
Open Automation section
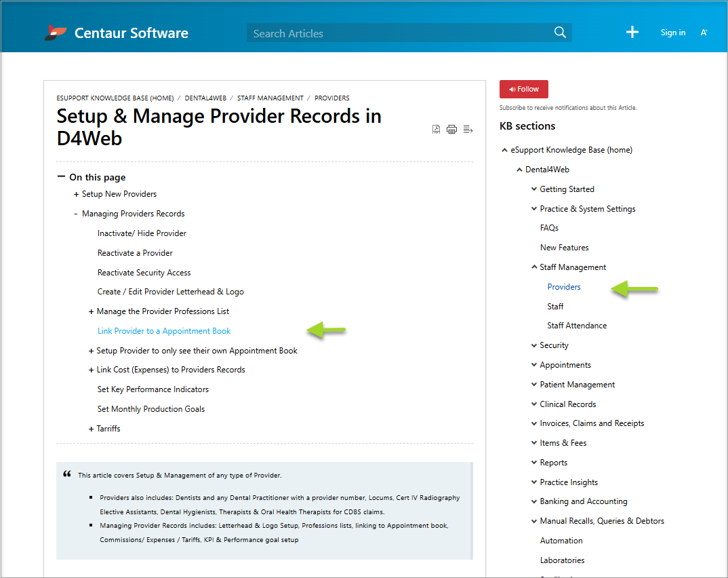[561, 541]
